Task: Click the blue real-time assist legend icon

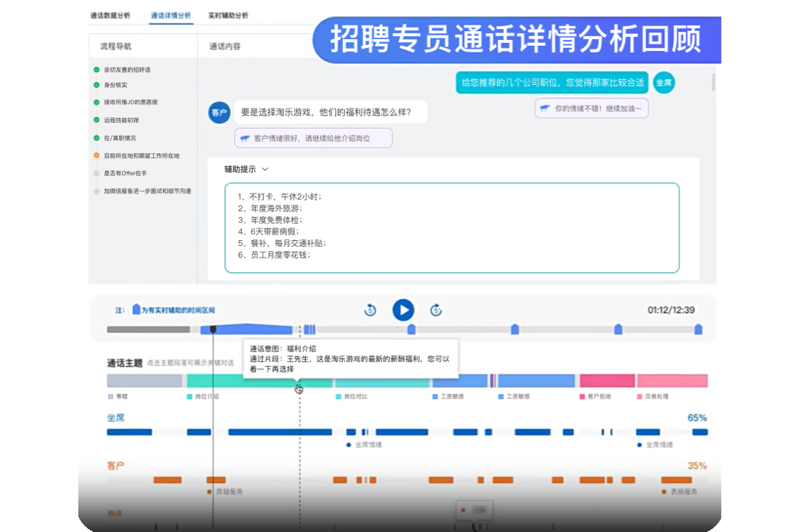Action: pyautogui.click(x=137, y=309)
